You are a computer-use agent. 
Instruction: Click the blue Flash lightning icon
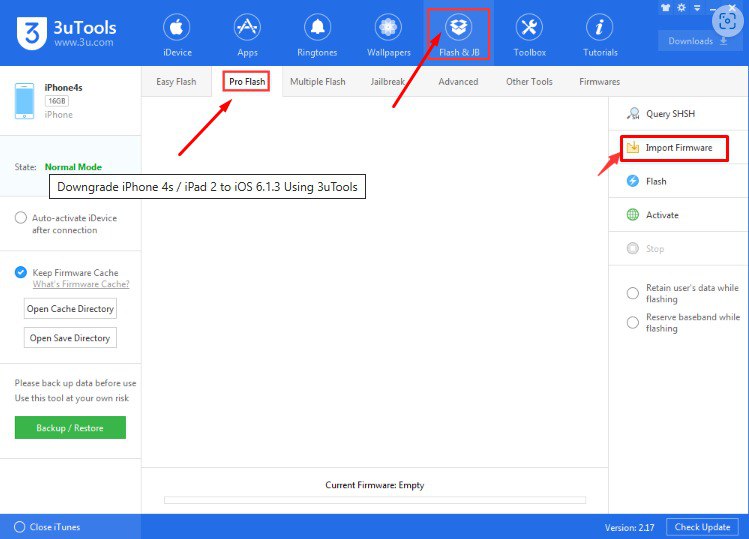tap(633, 181)
